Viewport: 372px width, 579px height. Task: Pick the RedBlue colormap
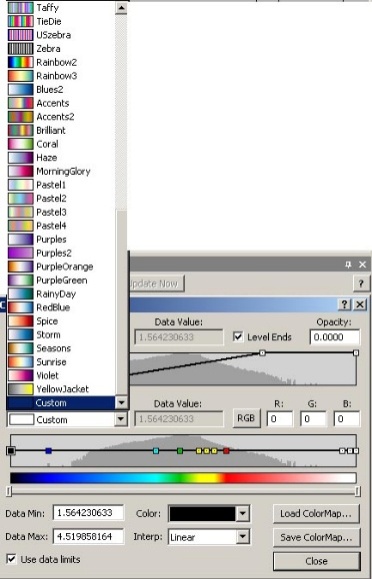[x=61, y=308]
